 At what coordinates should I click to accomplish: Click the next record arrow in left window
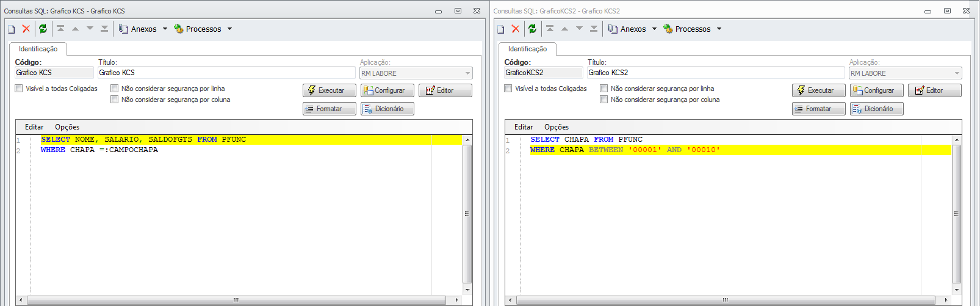[x=90, y=29]
